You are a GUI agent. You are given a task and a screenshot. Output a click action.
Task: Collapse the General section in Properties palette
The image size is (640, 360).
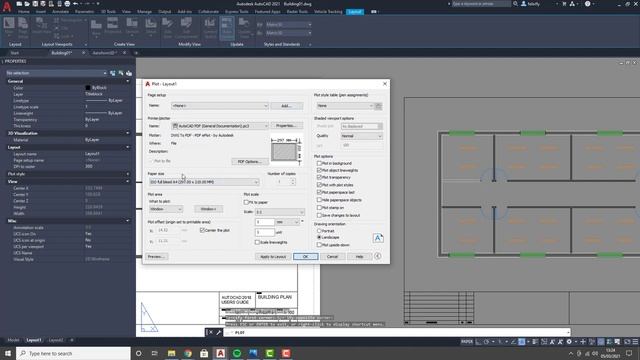click(127, 81)
